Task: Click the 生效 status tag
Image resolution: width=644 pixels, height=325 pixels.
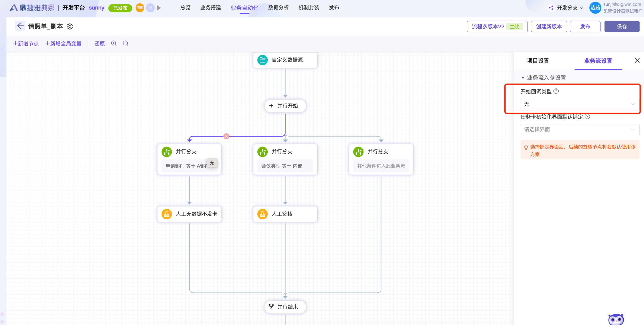Action: tap(514, 26)
